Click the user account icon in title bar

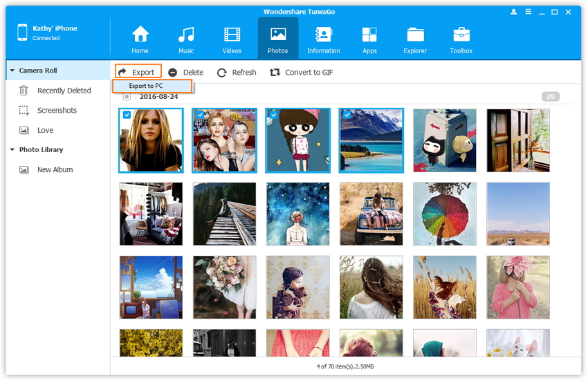point(513,12)
